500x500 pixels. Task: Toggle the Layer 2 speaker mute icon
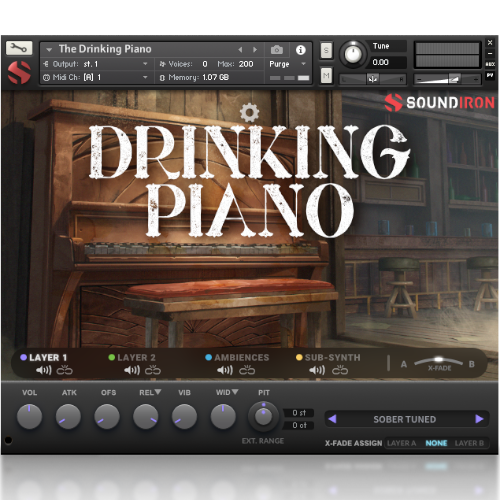(132, 370)
